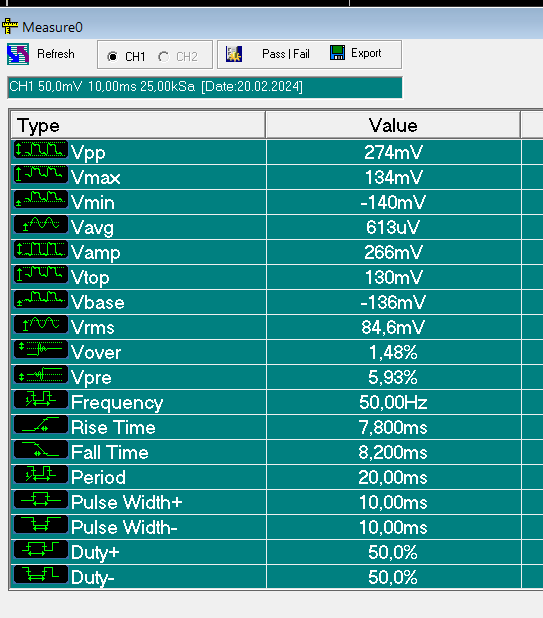This screenshot has width=543, height=618.
Task: Click the Export button text
Action: click(x=366, y=53)
